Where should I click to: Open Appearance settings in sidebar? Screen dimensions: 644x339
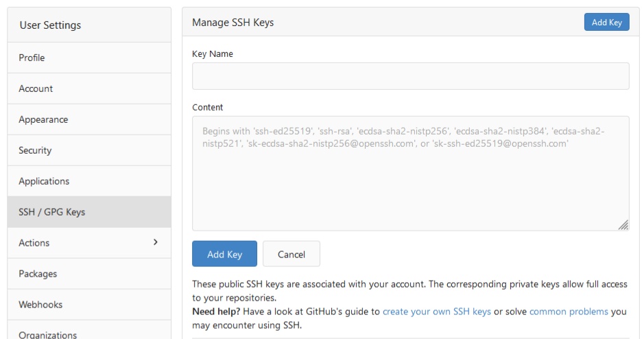(x=43, y=119)
